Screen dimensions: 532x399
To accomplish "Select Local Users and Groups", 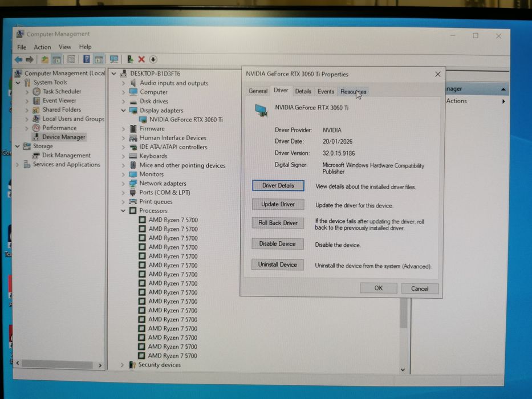I will coord(74,119).
